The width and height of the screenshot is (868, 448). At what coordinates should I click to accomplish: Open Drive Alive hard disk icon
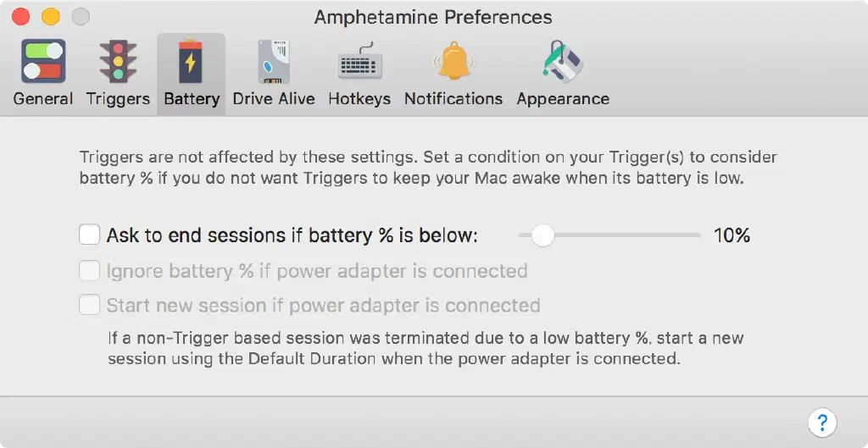point(274,61)
